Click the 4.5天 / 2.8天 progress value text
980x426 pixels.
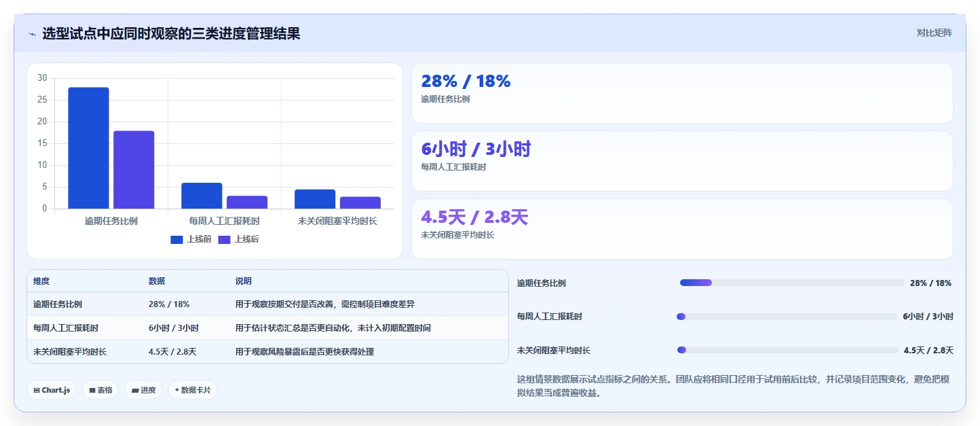coord(928,351)
